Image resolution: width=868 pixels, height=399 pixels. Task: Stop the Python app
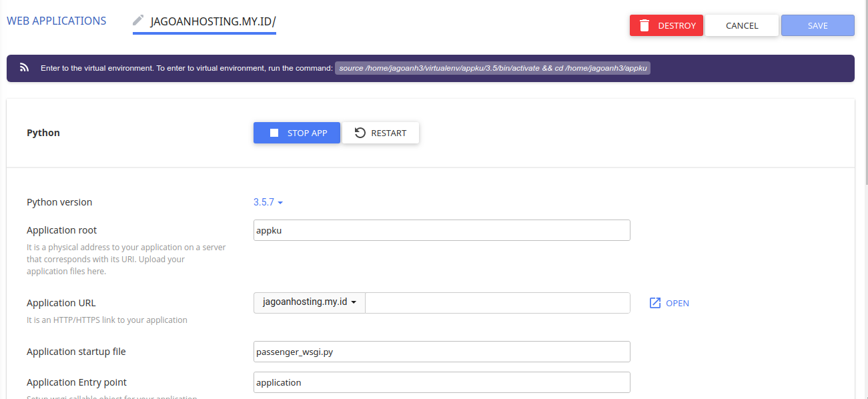(x=297, y=133)
